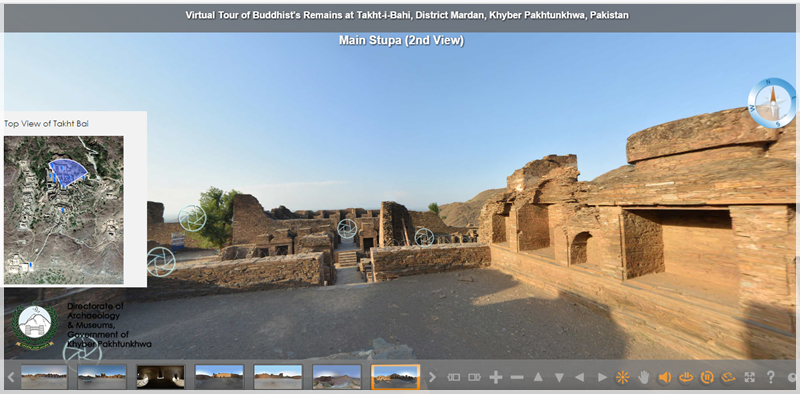Image resolution: width=800 pixels, height=394 pixels.
Task: Tilt the view down with down arrow
Action: [559, 378]
